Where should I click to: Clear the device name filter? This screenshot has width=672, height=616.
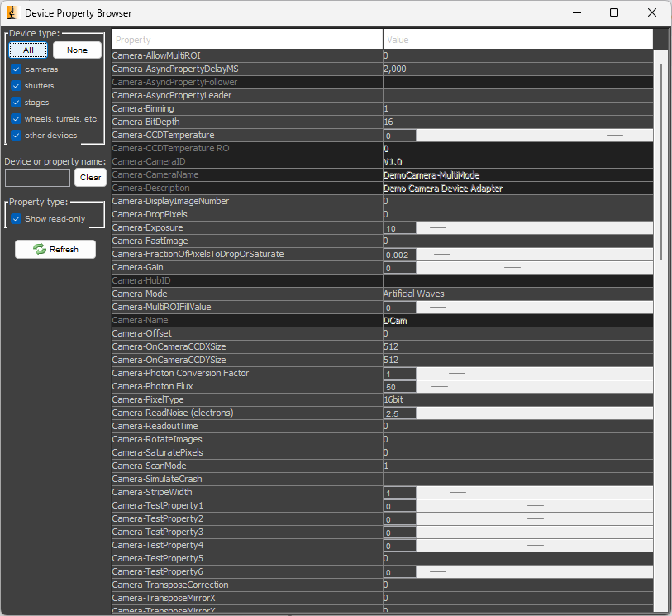pos(90,178)
